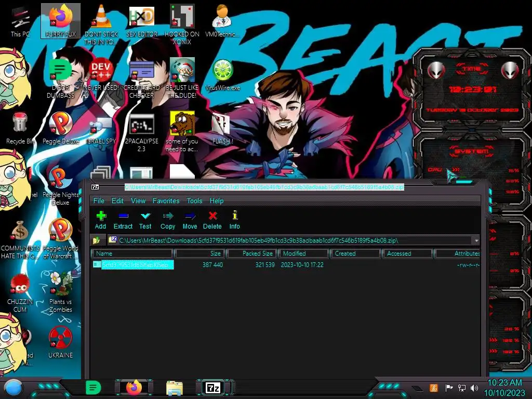Sort by the Created column header

[355, 254]
